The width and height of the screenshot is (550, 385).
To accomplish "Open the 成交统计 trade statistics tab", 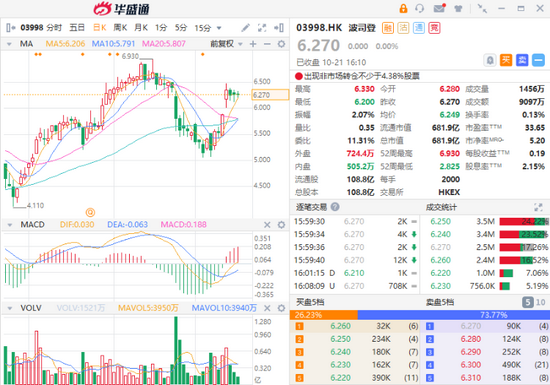I will click(441, 207).
